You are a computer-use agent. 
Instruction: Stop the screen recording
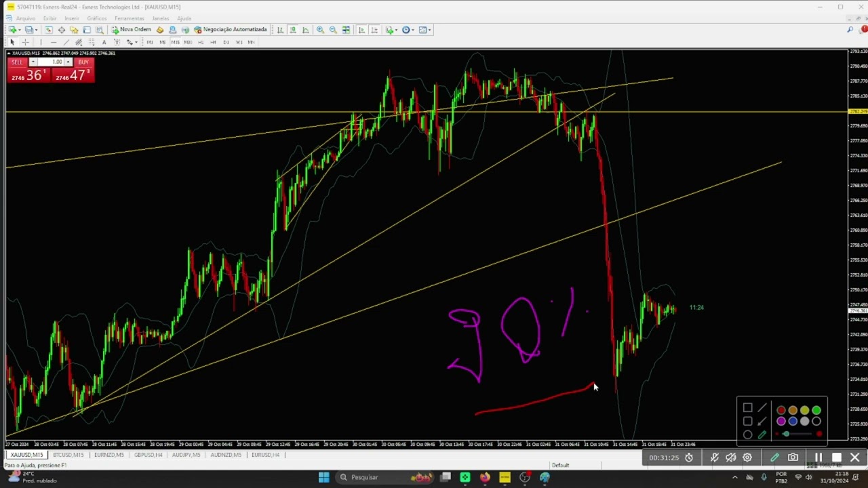(x=837, y=457)
